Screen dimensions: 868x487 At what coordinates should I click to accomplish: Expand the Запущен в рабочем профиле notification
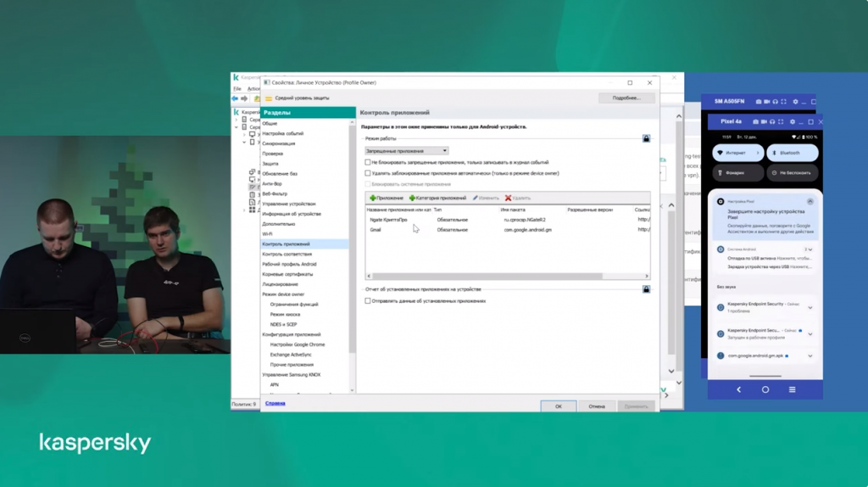(810, 334)
